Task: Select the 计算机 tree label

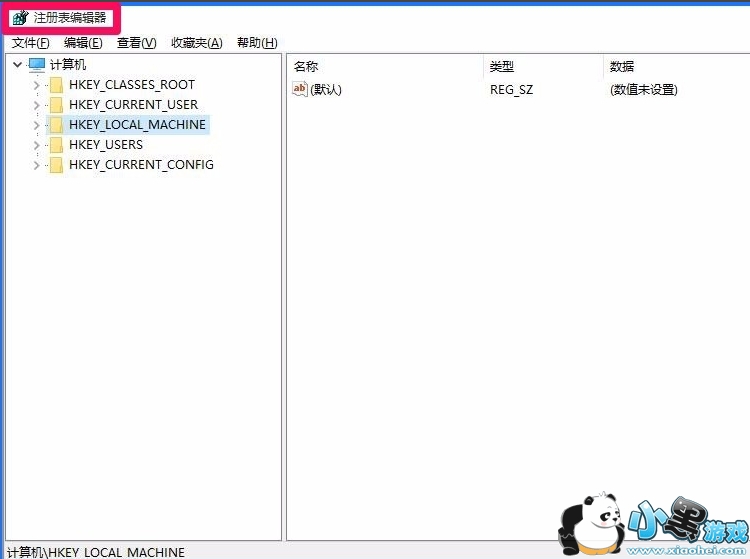Action: coord(68,65)
